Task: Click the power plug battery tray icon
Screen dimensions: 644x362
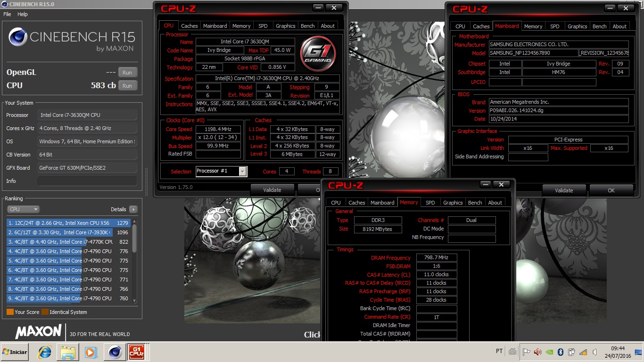Action: (x=572, y=352)
